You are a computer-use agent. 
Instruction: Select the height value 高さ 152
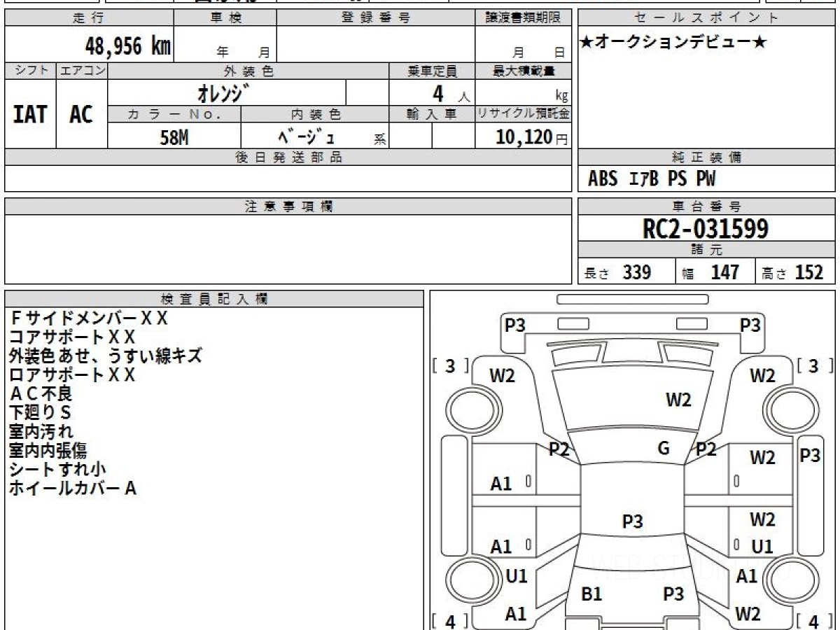[x=793, y=272]
